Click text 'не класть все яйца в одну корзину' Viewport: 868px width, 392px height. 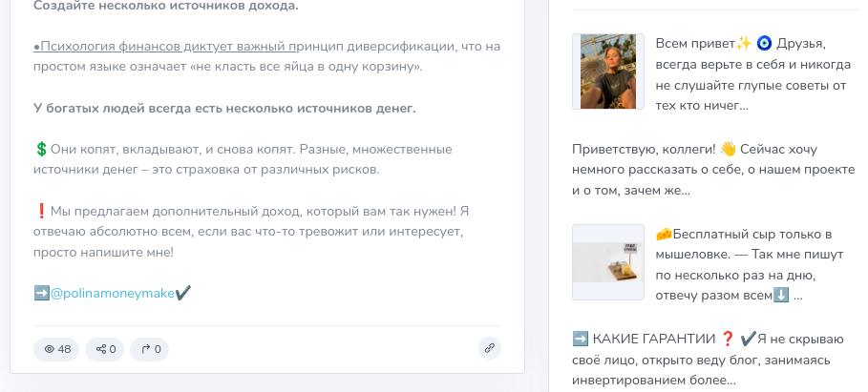(307, 68)
